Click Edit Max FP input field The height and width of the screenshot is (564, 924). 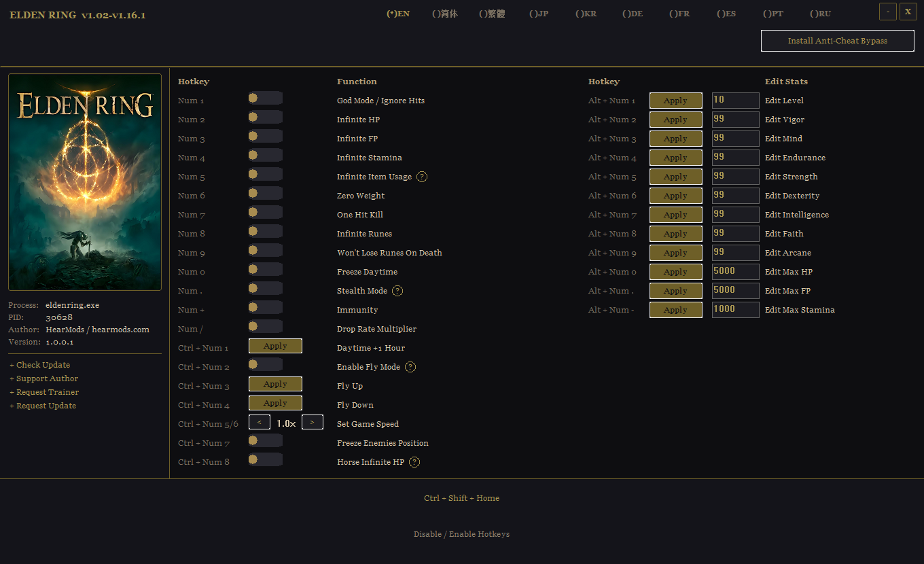pyautogui.click(x=736, y=291)
